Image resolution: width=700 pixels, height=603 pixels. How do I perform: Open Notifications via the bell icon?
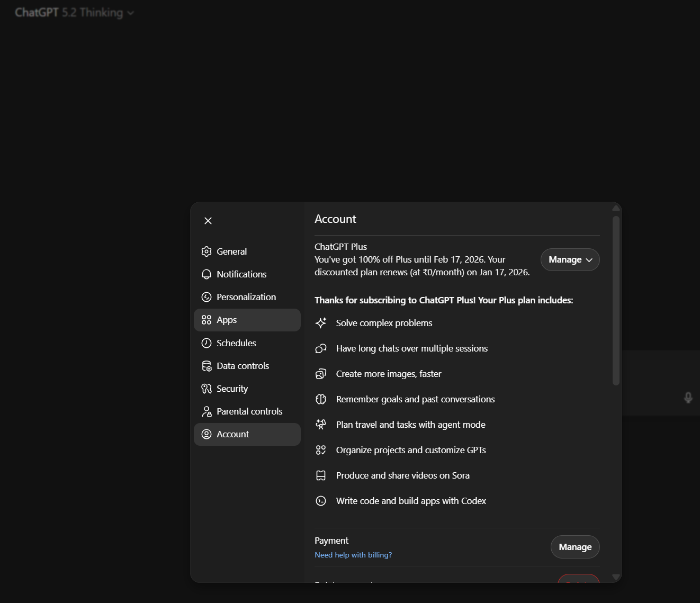[x=207, y=274]
